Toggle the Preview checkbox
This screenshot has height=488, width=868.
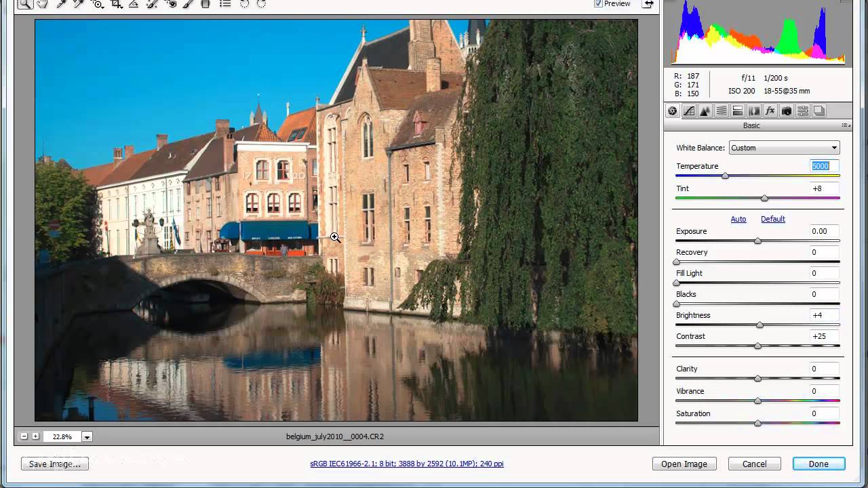coord(598,3)
